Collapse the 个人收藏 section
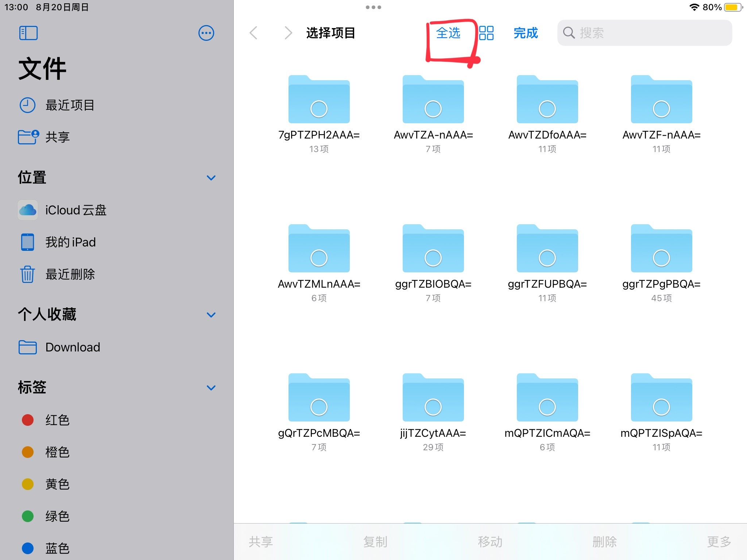Screen dimensions: 747x560 (211, 315)
